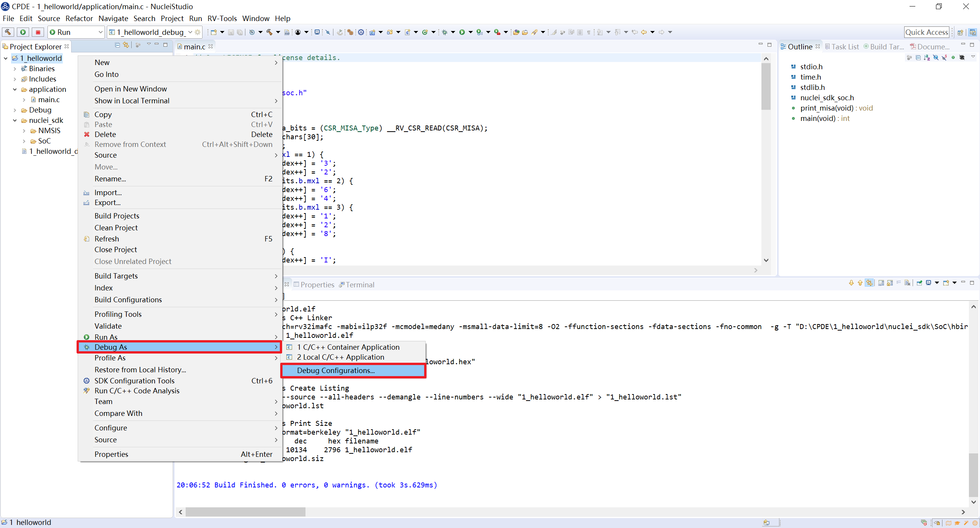Toggle Hide Fields icon in Outline toolbar

936,57
